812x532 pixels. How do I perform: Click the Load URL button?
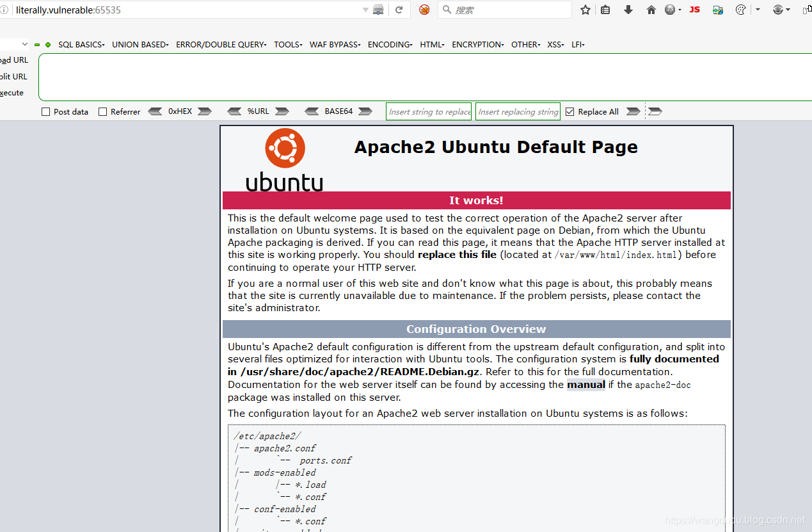pos(14,60)
